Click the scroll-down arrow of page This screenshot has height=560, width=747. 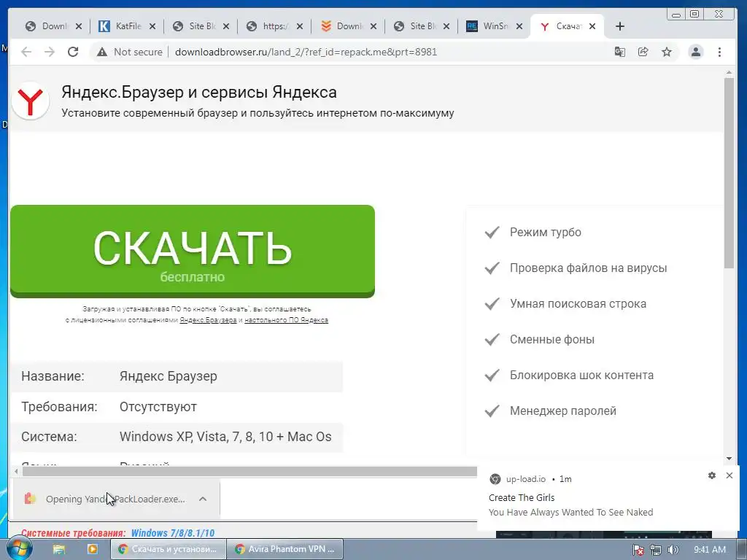[x=729, y=459]
